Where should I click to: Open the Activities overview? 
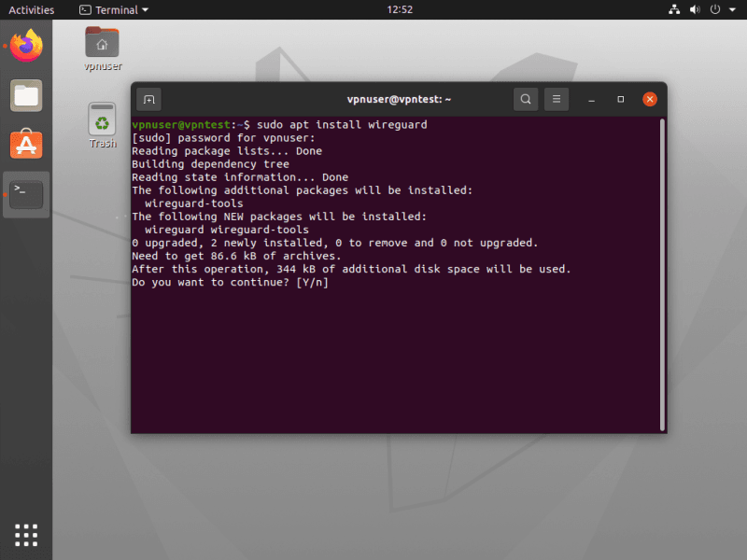point(31,10)
